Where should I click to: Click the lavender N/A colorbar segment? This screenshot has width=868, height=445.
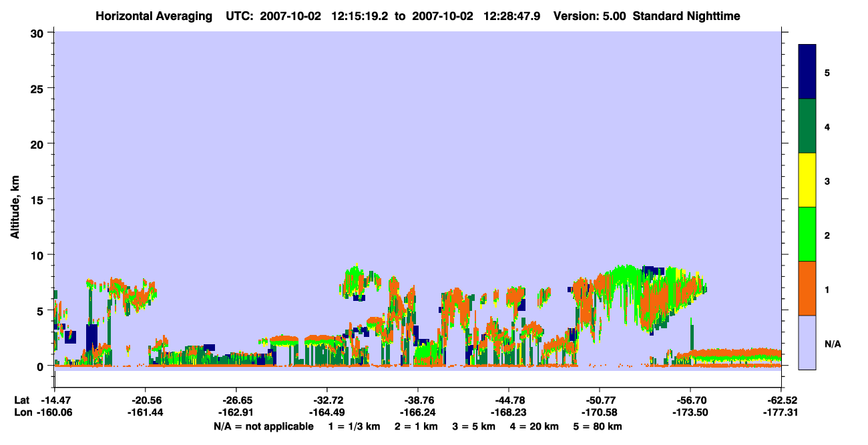click(807, 342)
